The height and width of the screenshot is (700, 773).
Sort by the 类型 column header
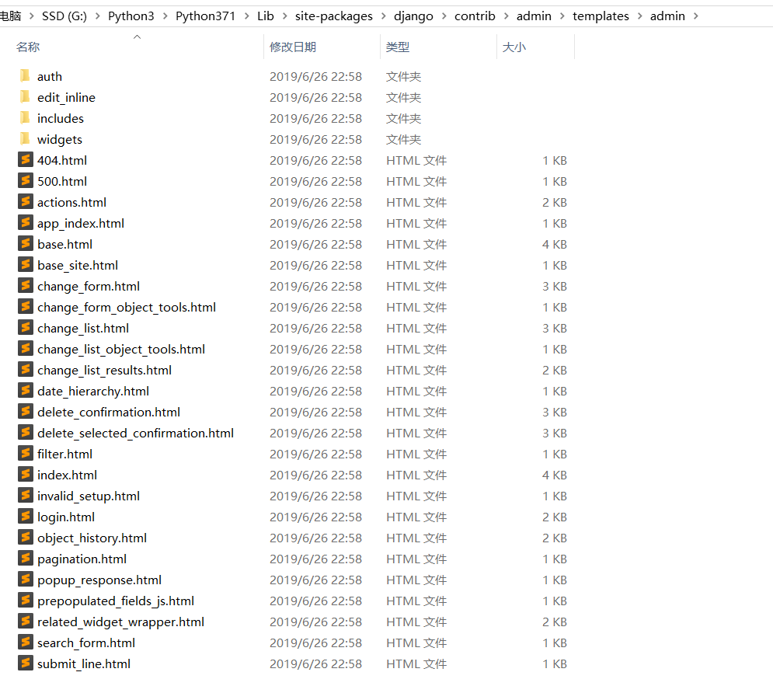(397, 47)
